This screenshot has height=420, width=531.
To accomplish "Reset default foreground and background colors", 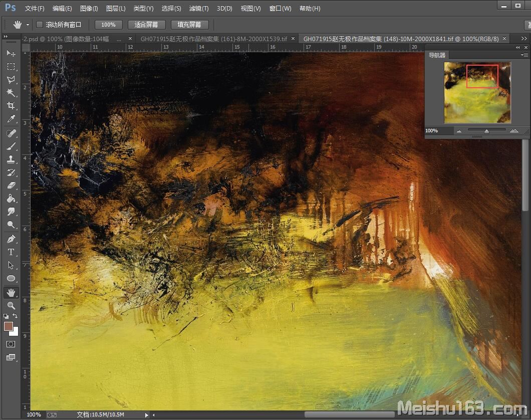I will [6, 316].
